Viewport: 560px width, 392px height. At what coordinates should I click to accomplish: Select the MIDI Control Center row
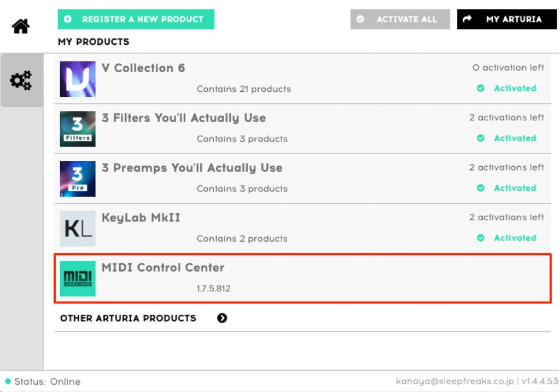tap(302, 278)
